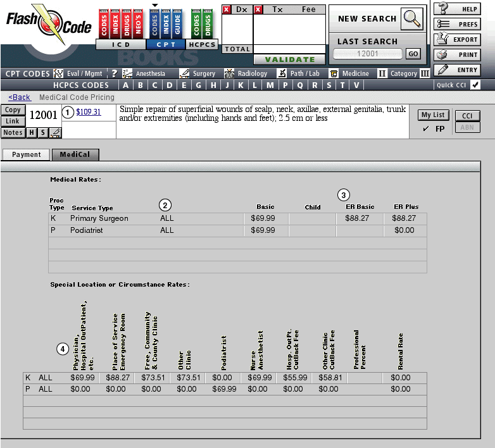Select Medicine CPT section
The width and height of the screenshot is (495, 448).
(349, 73)
